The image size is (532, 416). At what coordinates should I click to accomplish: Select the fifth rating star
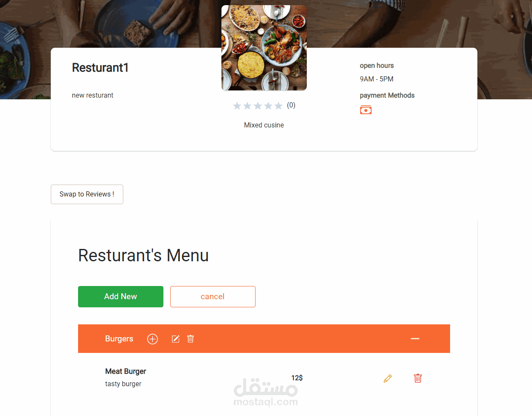pos(279,106)
